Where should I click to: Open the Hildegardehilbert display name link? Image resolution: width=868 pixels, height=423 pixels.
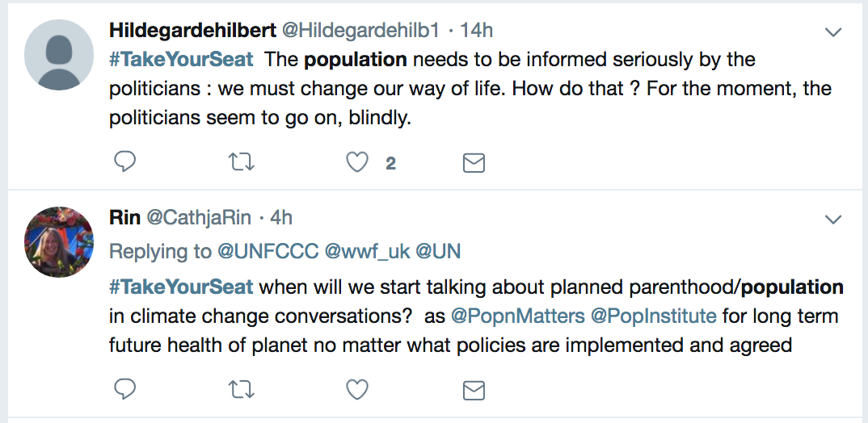[x=192, y=31]
